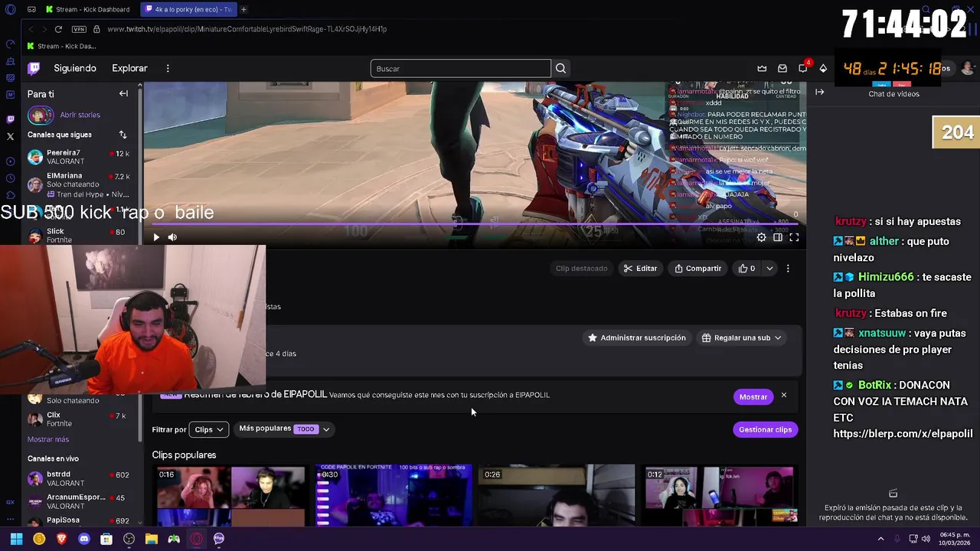Go to Siguiendo page
This screenshot has height=551, width=980.
pos(75,68)
